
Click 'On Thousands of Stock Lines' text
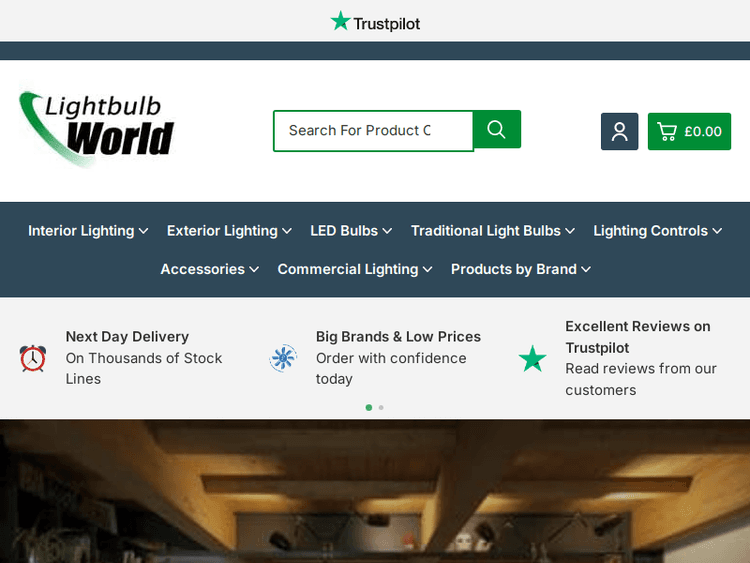coord(144,368)
